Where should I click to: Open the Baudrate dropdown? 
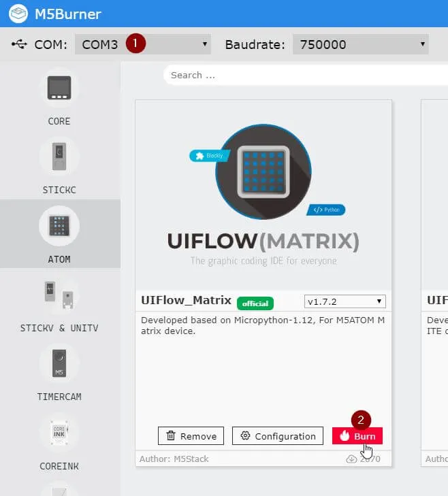[x=360, y=45]
